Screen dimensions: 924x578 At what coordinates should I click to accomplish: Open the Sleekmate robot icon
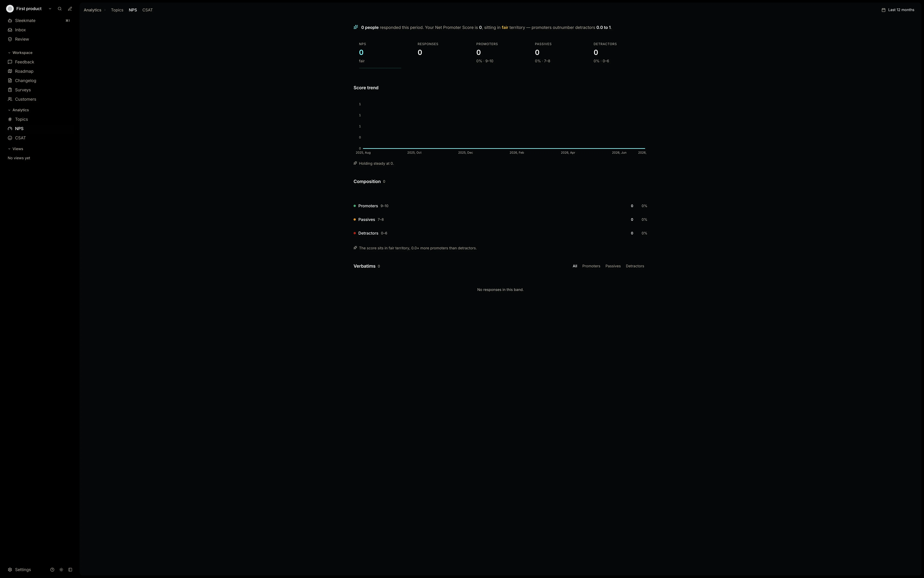(10, 21)
